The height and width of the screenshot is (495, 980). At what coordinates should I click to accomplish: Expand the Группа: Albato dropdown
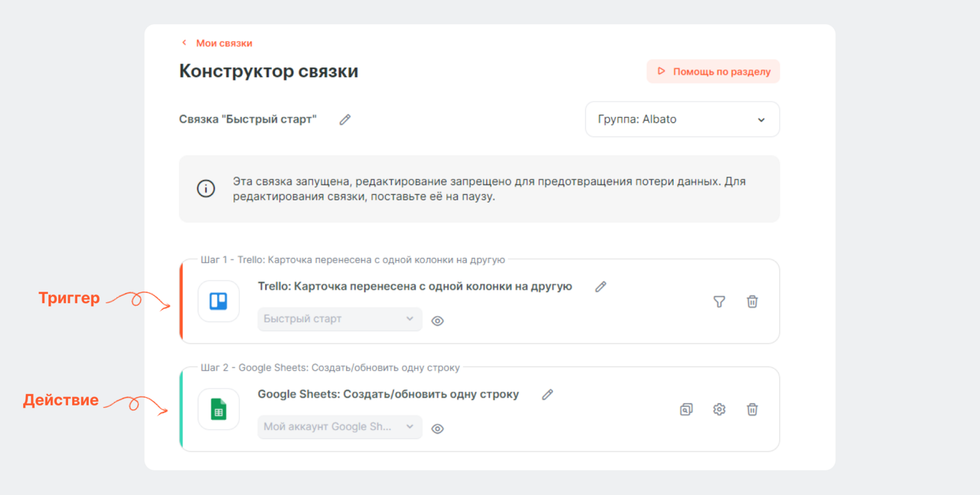pyautogui.click(x=682, y=119)
